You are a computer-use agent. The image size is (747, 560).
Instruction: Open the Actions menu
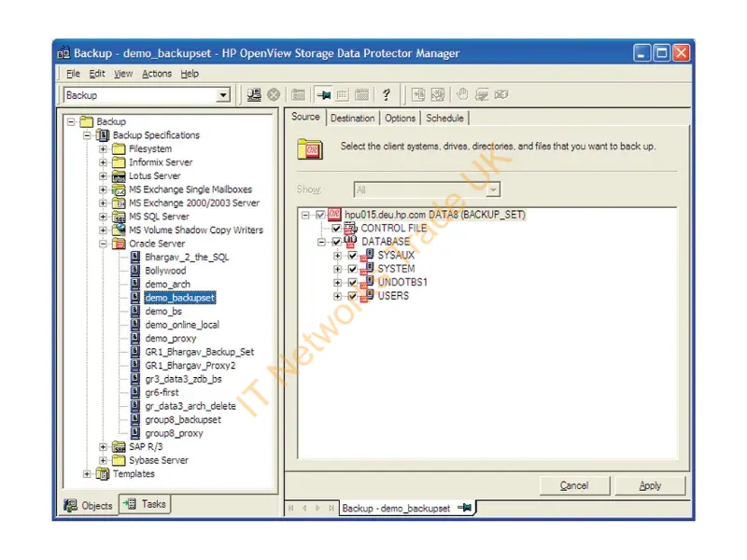coord(157,74)
